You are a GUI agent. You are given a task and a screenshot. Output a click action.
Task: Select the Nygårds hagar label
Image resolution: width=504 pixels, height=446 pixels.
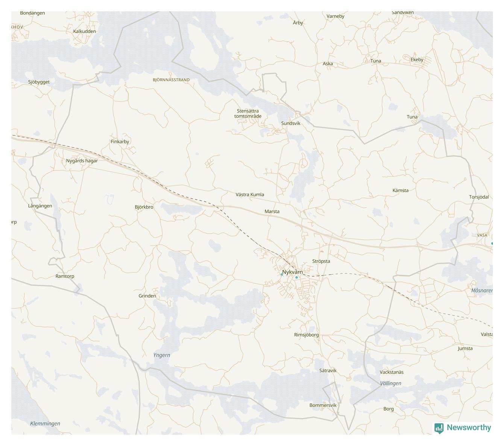(82, 161)
